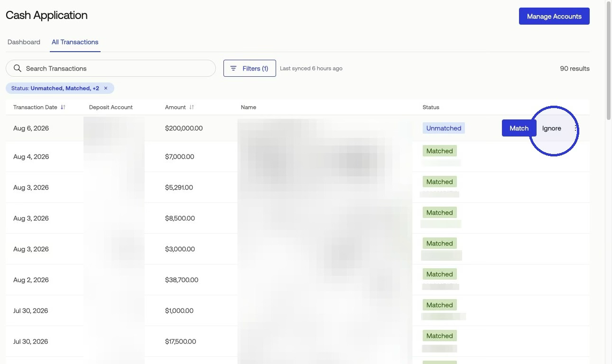Click the page vertical scrollbar
The image size is (612, 364).
[x=609, y=62]
